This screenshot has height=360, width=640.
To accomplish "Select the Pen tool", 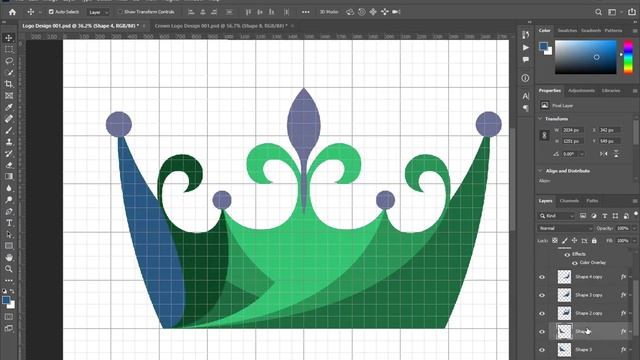I will tap(9, 211).
